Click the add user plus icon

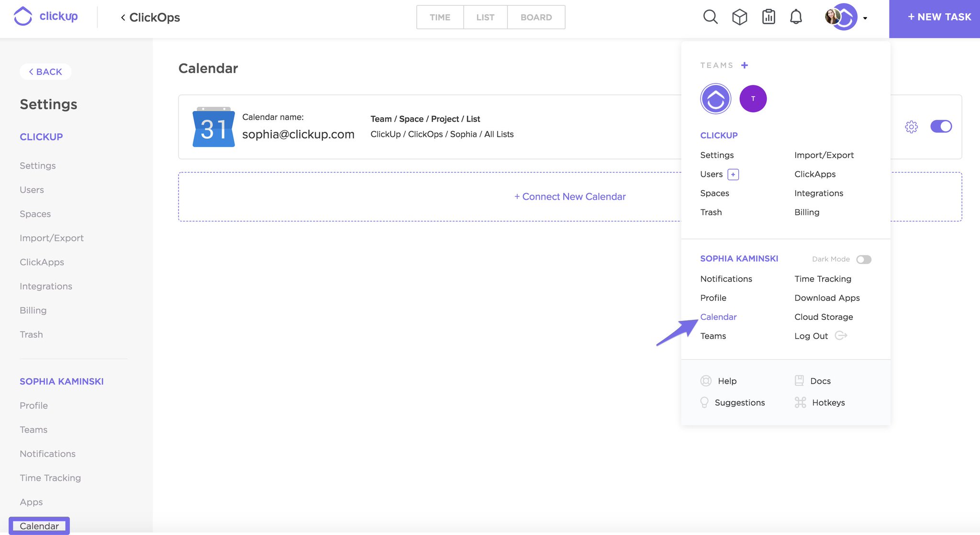point(733,174)
